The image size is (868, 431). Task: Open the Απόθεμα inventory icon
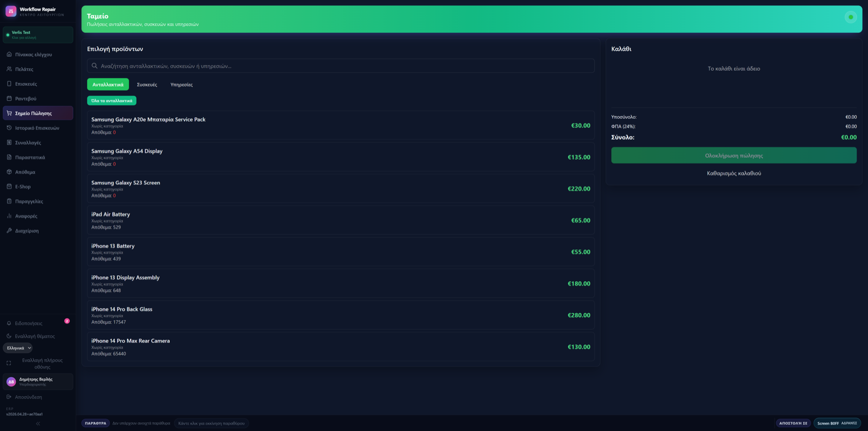point(9,172)
